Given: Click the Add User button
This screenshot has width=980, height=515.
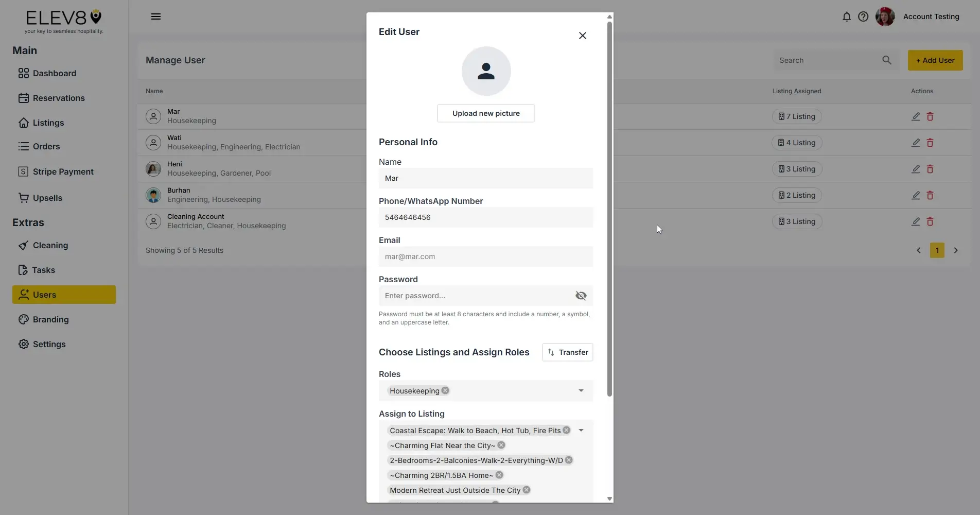Looking at the screenshot, I should [x=935, y=60].
